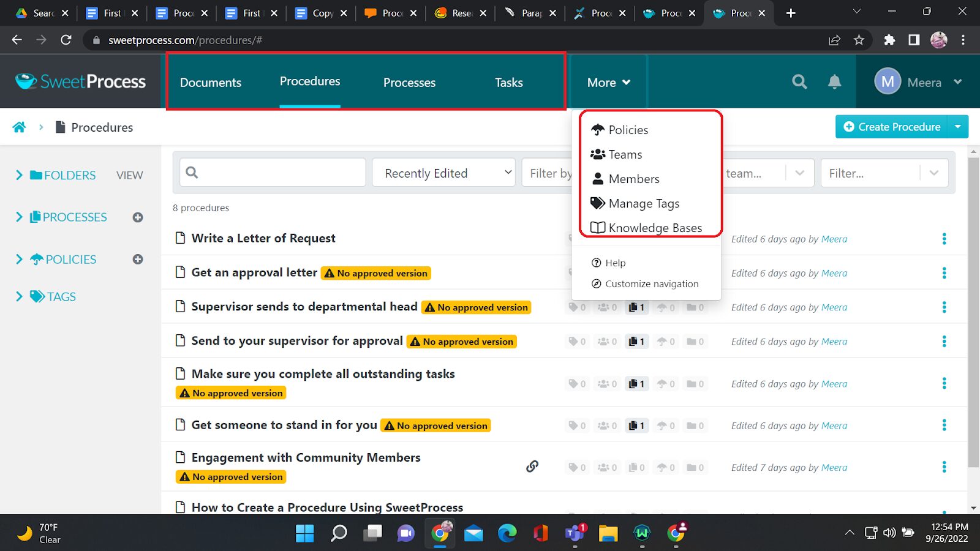Open the three-dot menu for Send to your supervisor for approval
This screenshot has width=980, height=551.
point(944,342)
